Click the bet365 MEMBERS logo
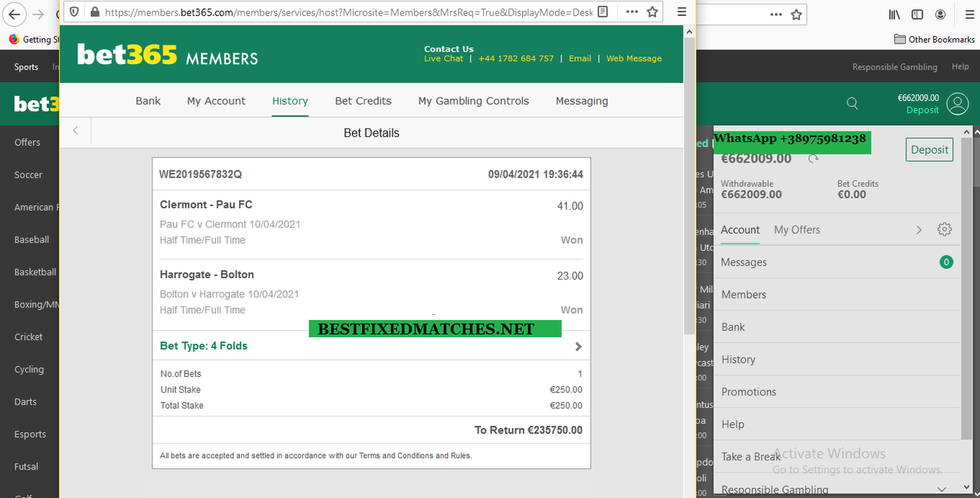The width and height of the screenshot is (980, 498). (x=168, y=55)
